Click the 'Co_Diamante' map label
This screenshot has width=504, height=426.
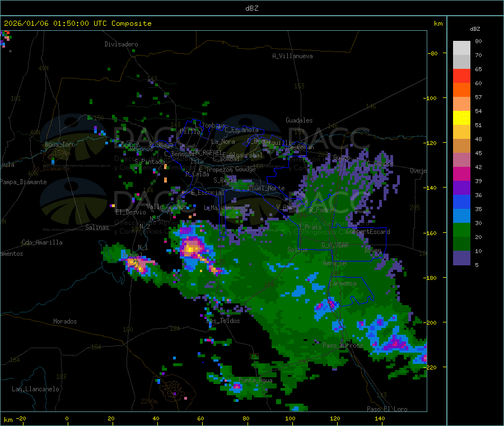51,168
